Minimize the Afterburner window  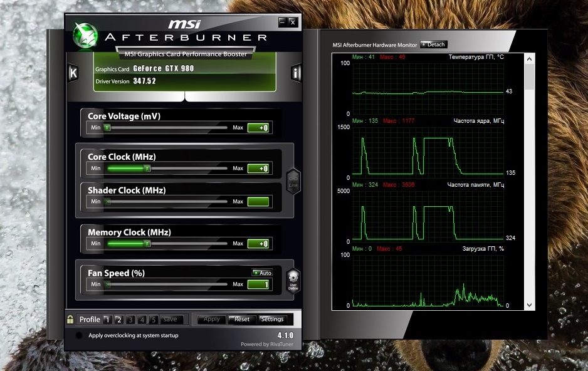[283, 22]
